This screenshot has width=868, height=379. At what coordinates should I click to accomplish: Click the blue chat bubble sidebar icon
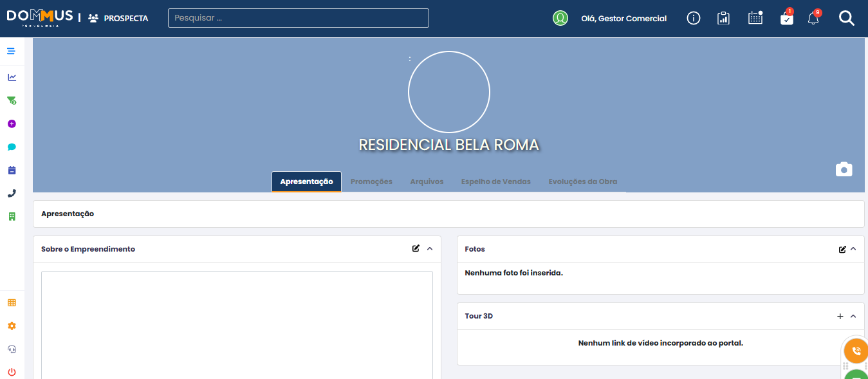[12, 147]
